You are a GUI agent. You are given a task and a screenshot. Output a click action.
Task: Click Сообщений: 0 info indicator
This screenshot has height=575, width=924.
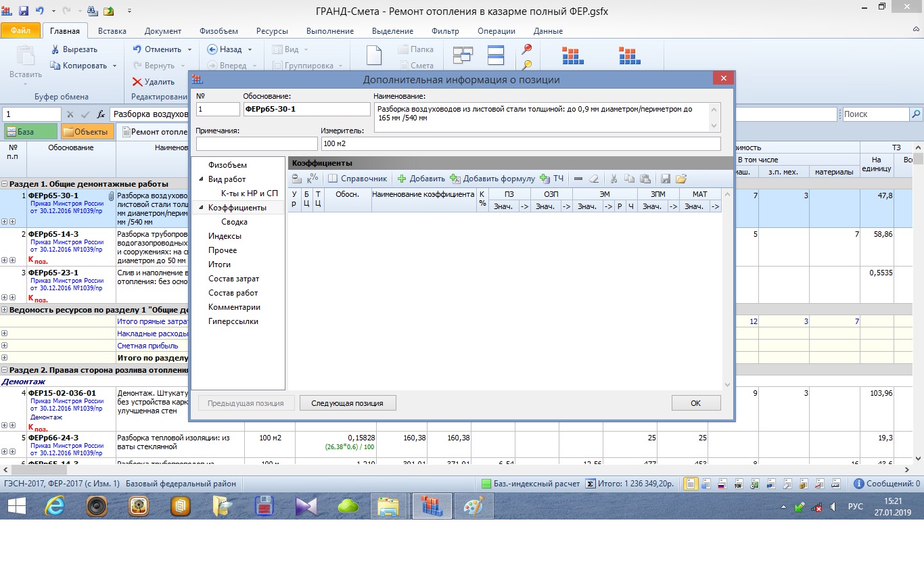tap(887, 484)
